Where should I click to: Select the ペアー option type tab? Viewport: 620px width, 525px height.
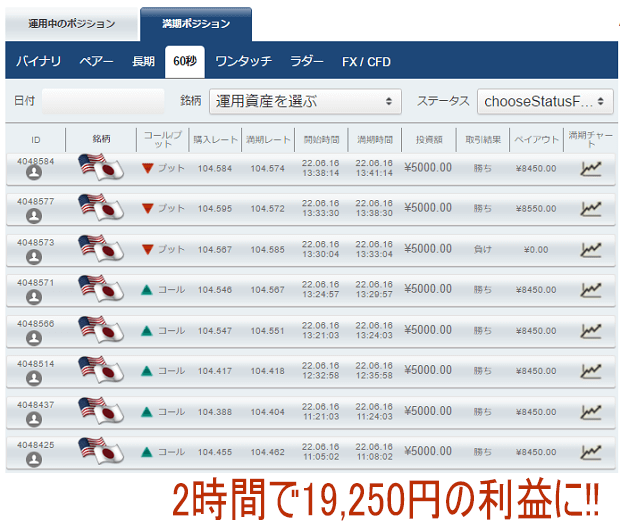click(96, 62)
